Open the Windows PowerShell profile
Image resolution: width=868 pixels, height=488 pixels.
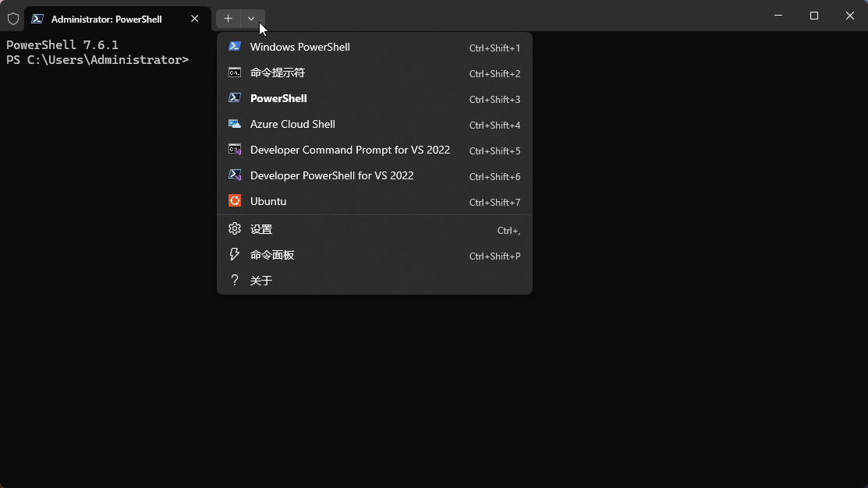(x=375, y=47)
